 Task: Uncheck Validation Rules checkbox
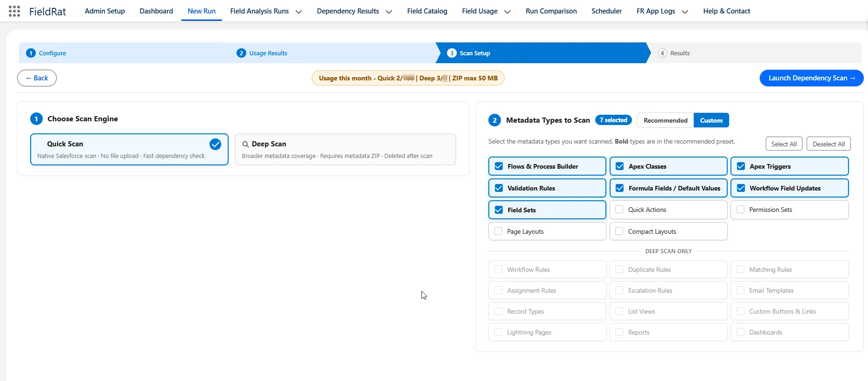(499, 188)
